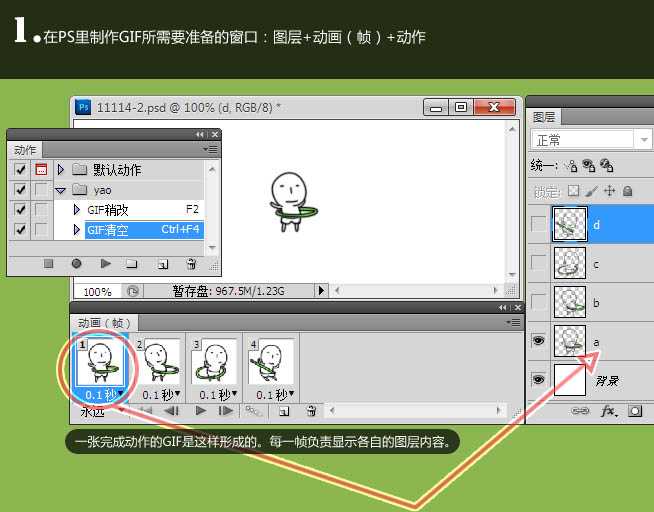The height and width of the screenshot is (512, 654).
Task: Toggle dialog box for 默认动作 set
Action: [41, 170]
